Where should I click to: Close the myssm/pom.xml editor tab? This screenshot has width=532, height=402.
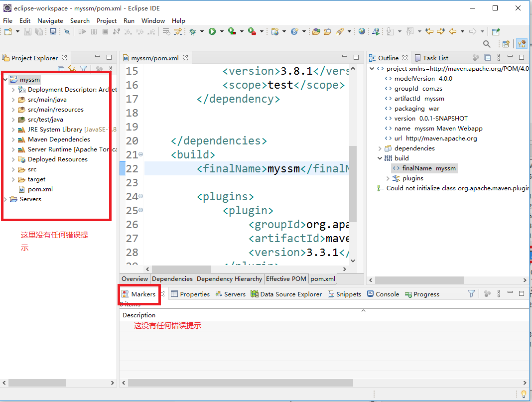185,58
